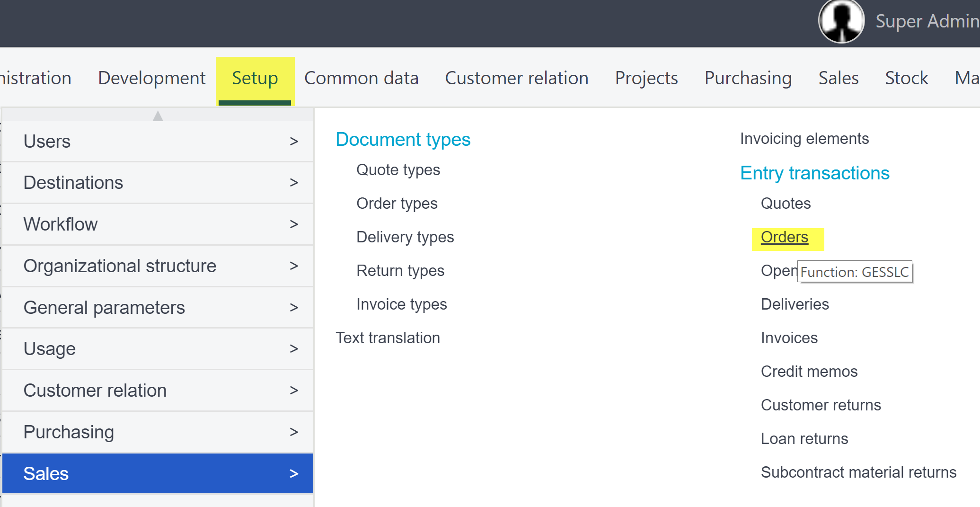Switch to the Development tab
The image size is (980, 507).
(x=151, y=78)
